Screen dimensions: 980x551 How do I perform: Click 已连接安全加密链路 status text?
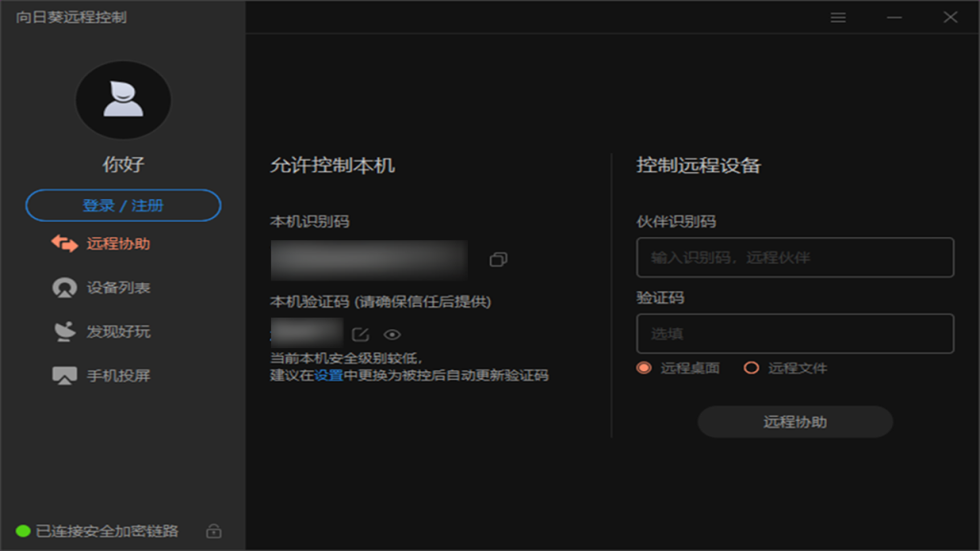tap(107, 531)
